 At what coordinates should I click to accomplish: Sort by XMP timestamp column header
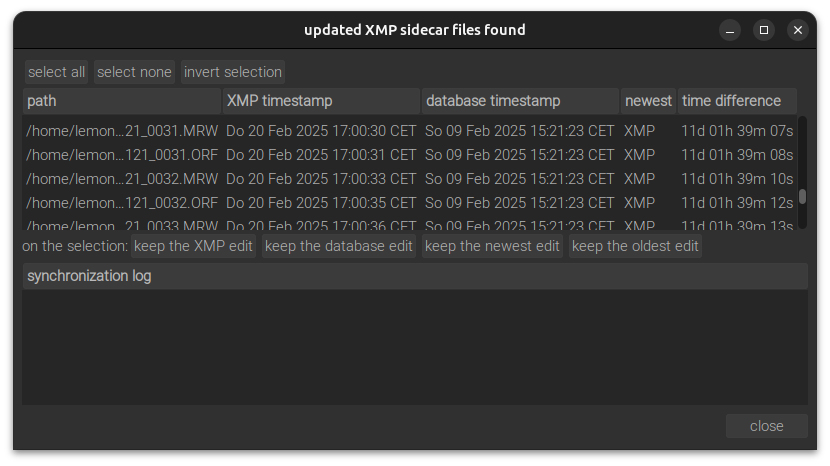(x=322, y=101)
